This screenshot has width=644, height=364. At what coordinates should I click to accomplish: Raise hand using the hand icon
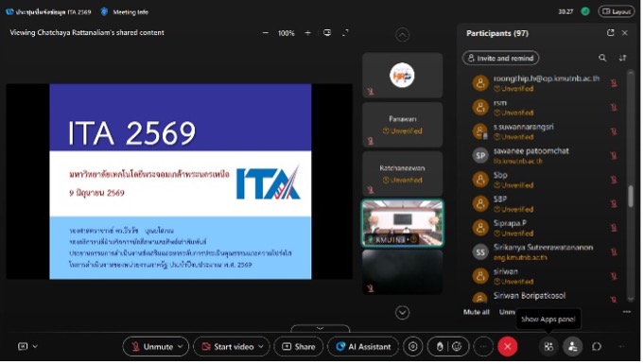point(441,347)
